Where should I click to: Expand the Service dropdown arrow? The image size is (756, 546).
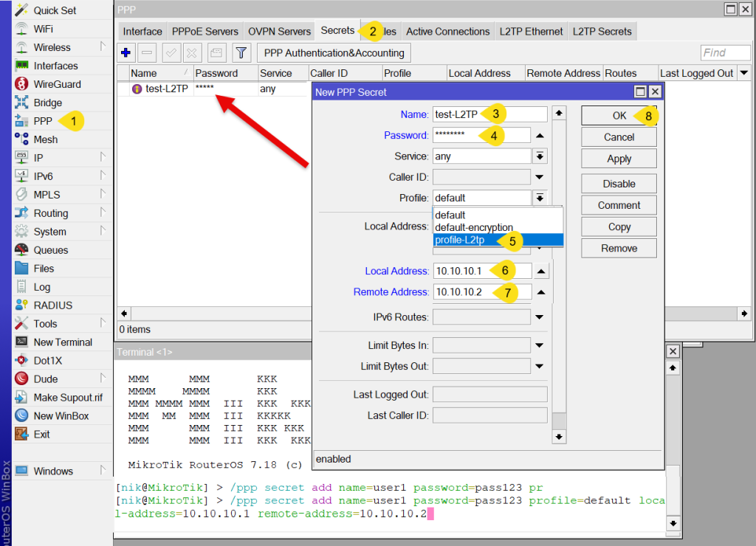pyautogui.click(x=540, y=156)
